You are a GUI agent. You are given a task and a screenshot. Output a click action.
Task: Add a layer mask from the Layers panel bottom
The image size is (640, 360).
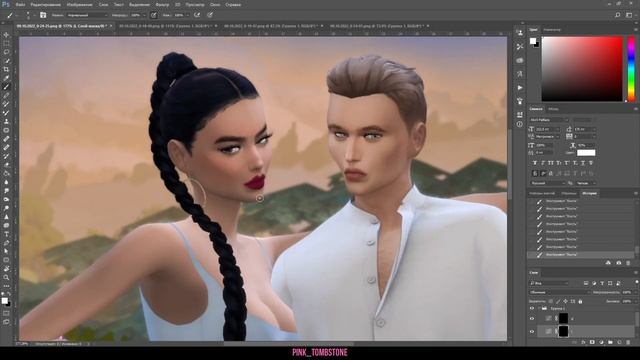point(592,342)
